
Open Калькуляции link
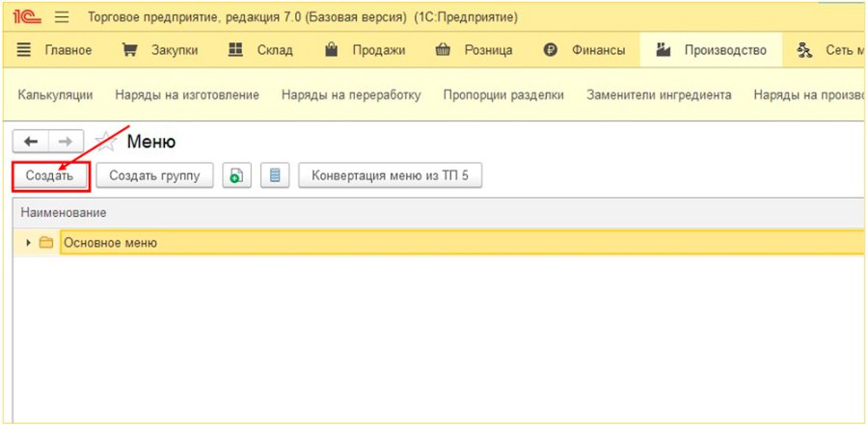tap(55, 95)
